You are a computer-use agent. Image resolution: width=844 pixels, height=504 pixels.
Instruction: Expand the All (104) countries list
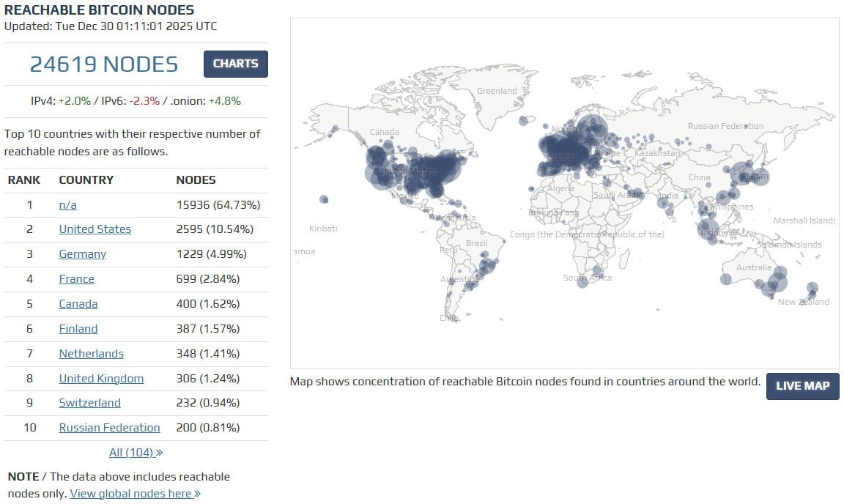[x=136, y=453]
